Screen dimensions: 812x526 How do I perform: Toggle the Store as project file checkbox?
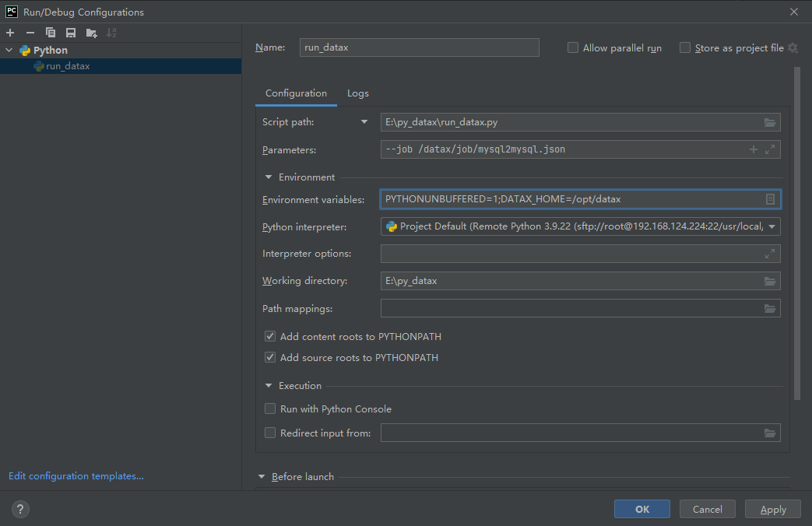point(685,47)
